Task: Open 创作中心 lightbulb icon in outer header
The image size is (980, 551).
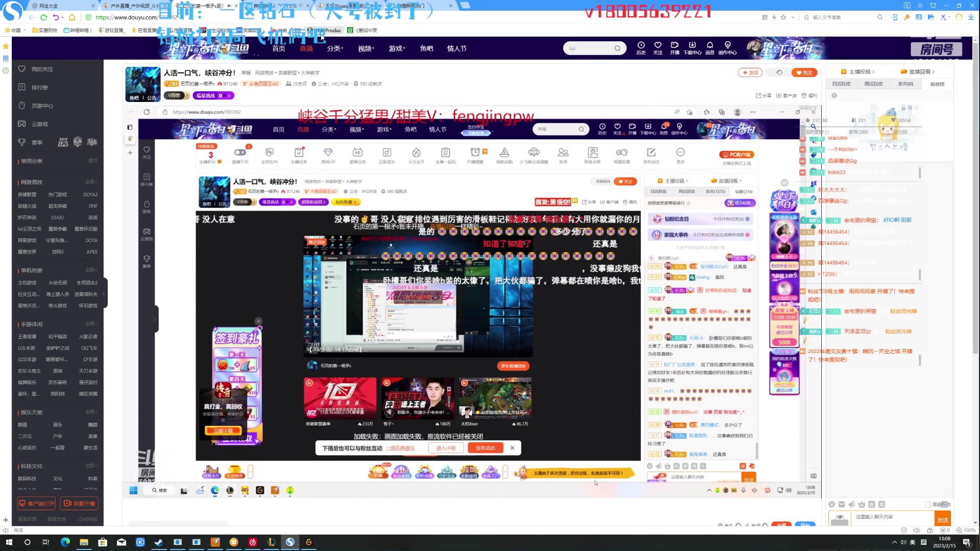Action: pyautogui.click(x=727, y=48)
